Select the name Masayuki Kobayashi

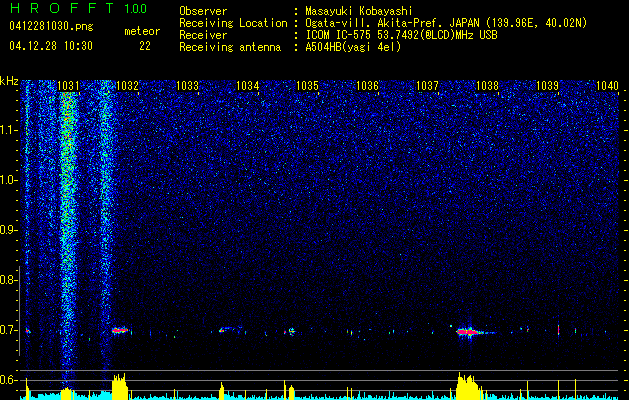(x=359, y=11)
